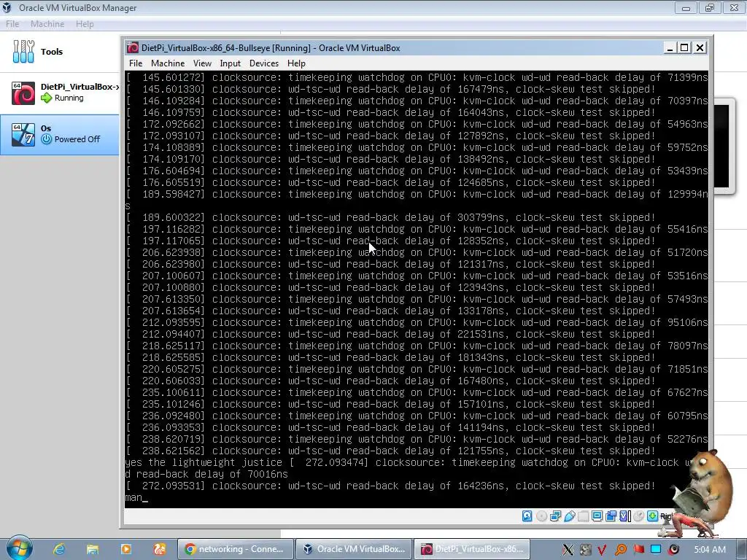This screenshot has height=560, width=747.
Task: Open Machine menu in VirtualBox Manager
Action: (47, 24)
